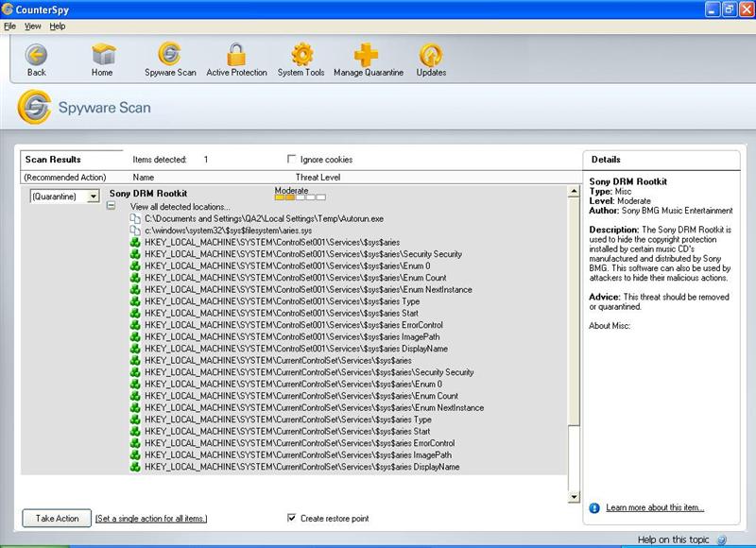Image resolution: width=756 pixels, height=548 pixels.
Task: Go Back using the toolbar arrow icon
Action: click(x=36, y=55)
